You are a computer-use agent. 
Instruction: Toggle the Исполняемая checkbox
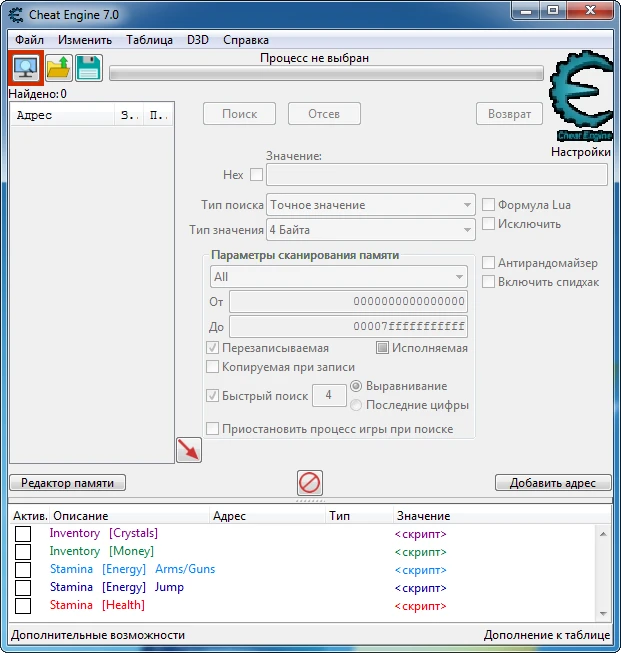coord(382,348)
